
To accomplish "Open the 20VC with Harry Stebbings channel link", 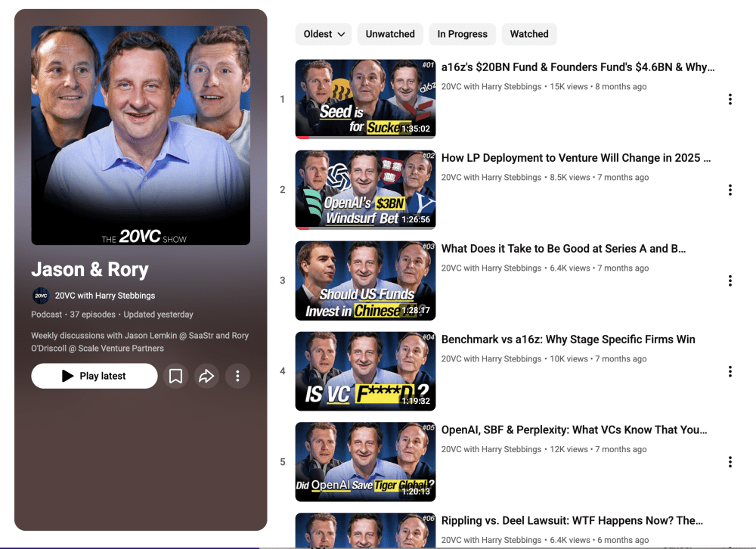I will (105, 295).
